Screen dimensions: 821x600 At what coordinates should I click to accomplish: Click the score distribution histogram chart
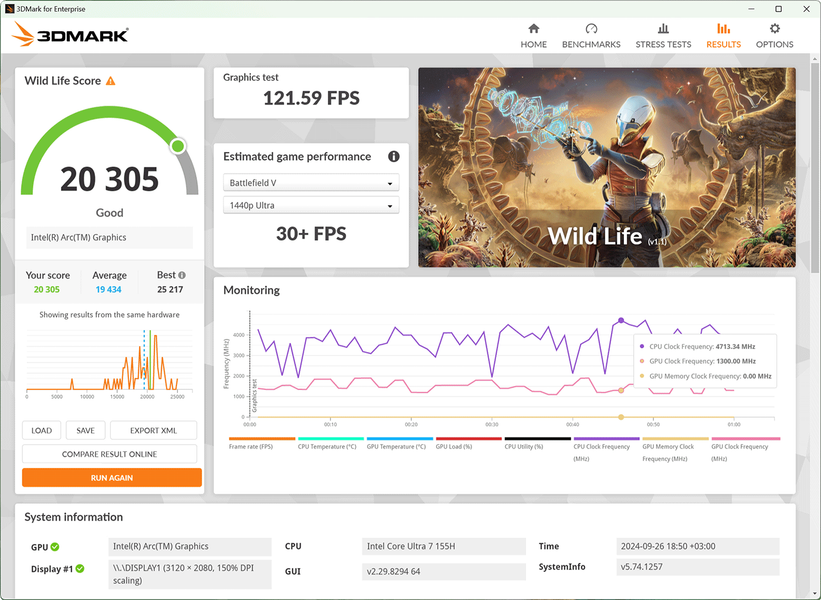tap(109, 362)
